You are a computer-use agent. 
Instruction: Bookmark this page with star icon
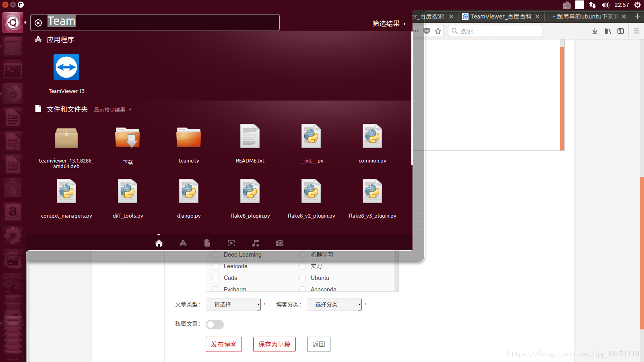438,31
